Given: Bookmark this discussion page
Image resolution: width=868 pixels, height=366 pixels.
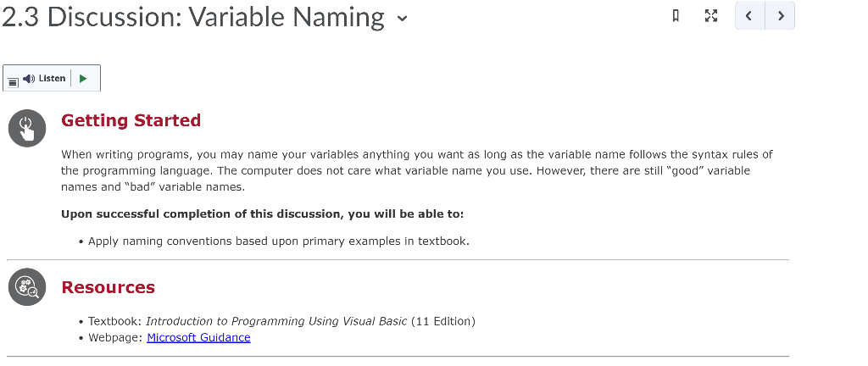Looking at the screenshot, I should click(x=676, y=15).
